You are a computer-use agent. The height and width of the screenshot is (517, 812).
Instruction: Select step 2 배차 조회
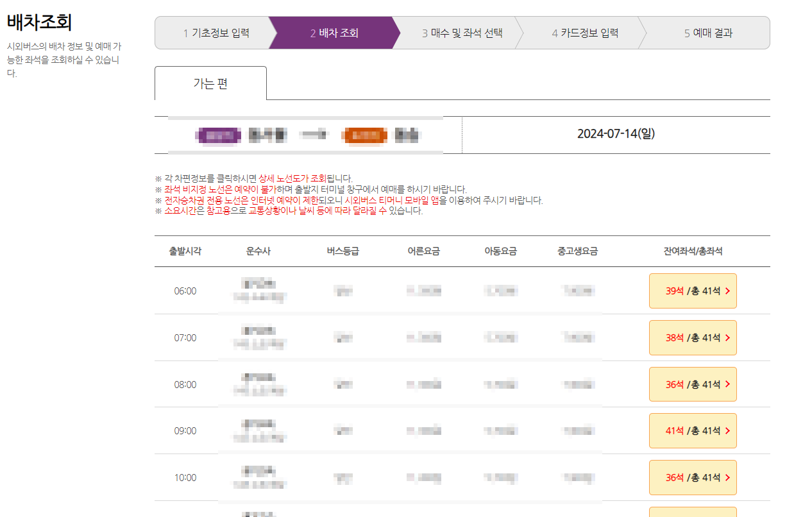(334, 33)
